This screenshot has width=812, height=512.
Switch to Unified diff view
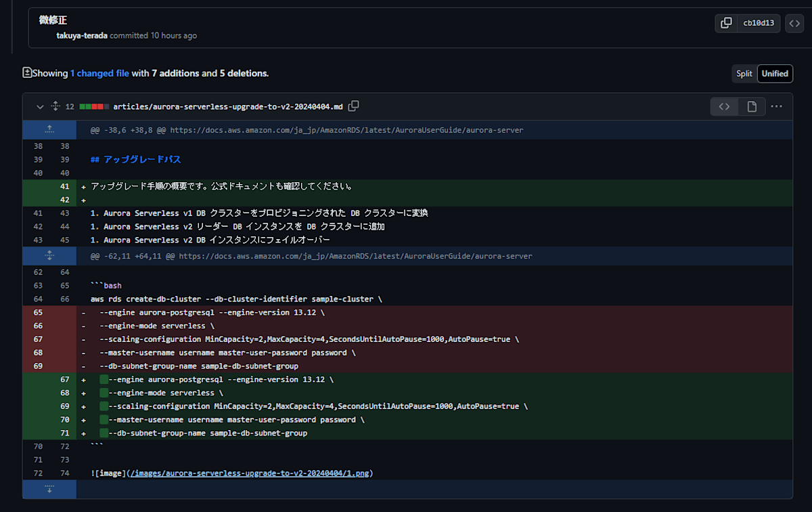pyautogui.click(x=775, y=74)
